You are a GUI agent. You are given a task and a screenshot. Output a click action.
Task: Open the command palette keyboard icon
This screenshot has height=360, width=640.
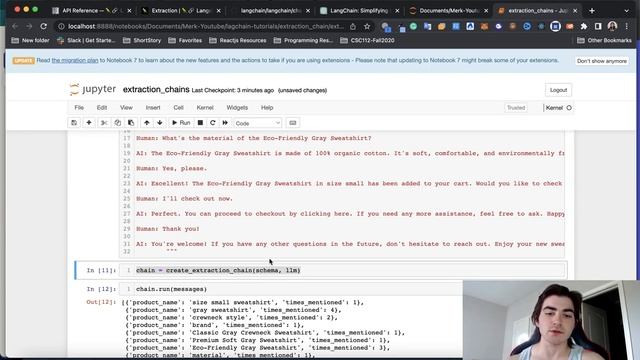[x=293, y=123]
